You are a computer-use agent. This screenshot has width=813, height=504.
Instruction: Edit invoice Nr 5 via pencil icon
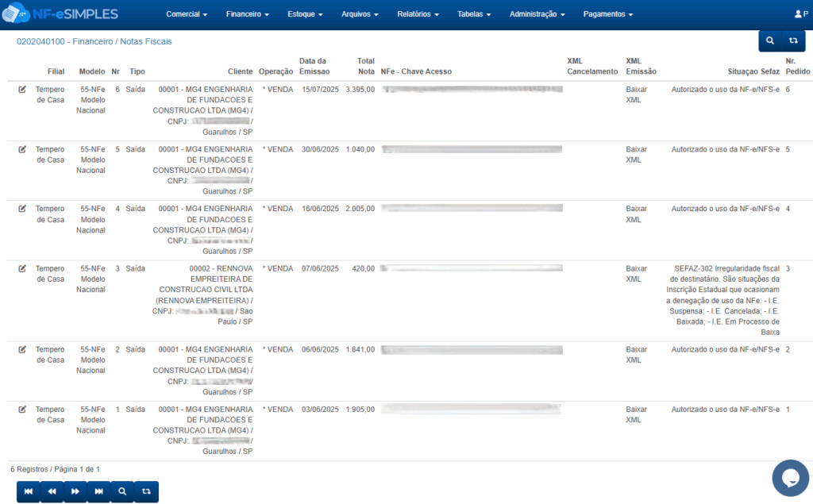(x=22, y=149)
